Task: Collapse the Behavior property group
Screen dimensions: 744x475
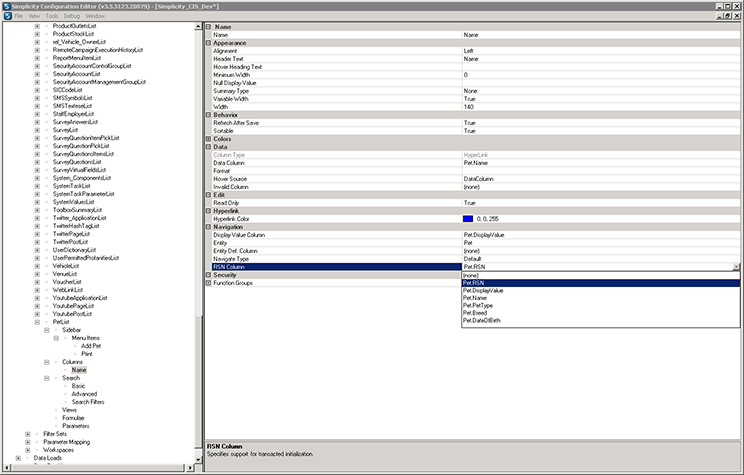Action: (x=208, y=115)
